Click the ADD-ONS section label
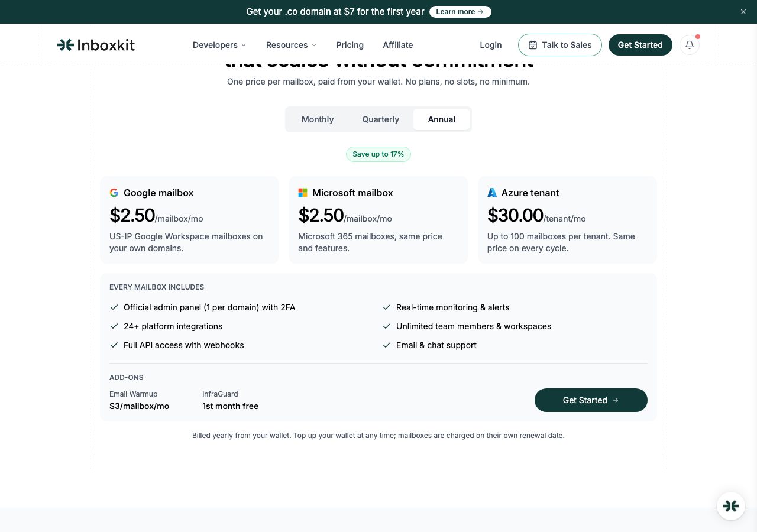This screenshot has height=532, width=757. click(127, 378)
